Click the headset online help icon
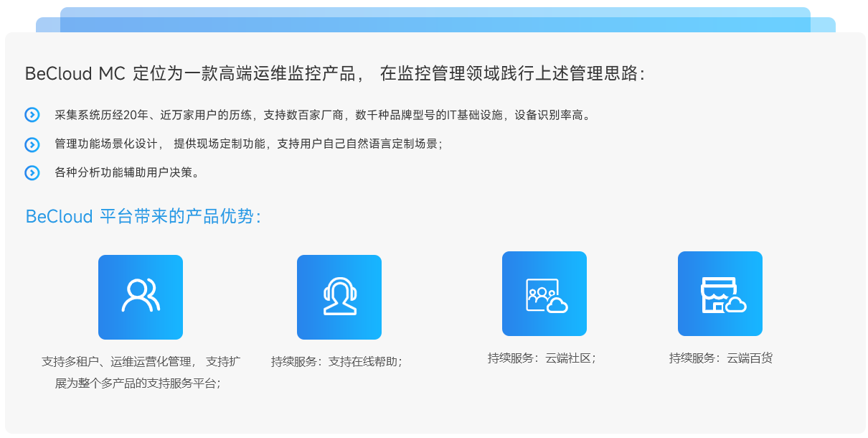The image size is (868, 438). point(339,297)
